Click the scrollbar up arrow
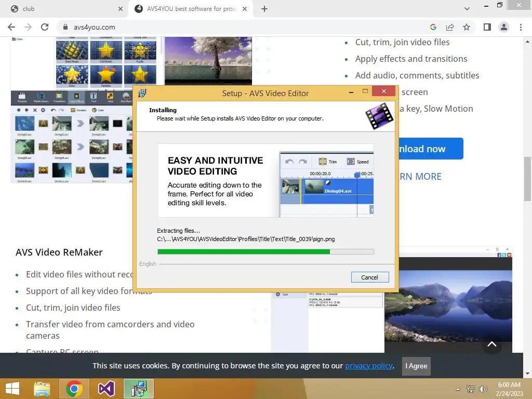This screenshot has height=399, width=532. 527,42
